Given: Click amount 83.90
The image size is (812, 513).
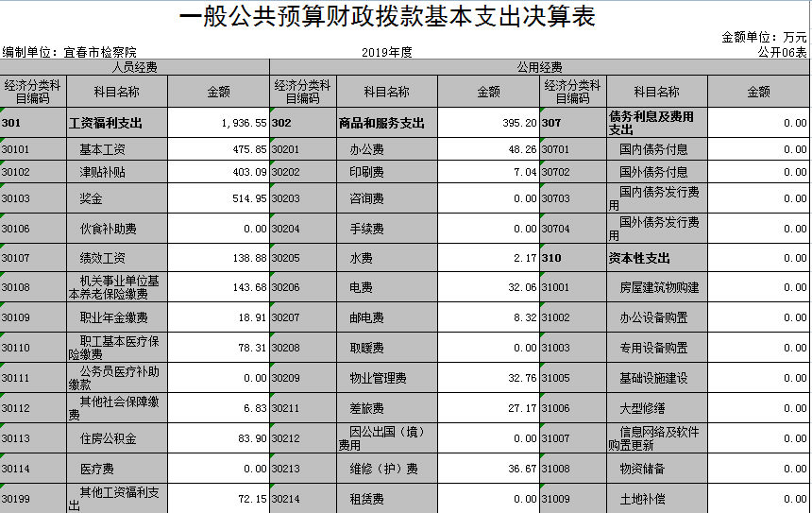Looking at the screenshot, I should click(218, 438).
